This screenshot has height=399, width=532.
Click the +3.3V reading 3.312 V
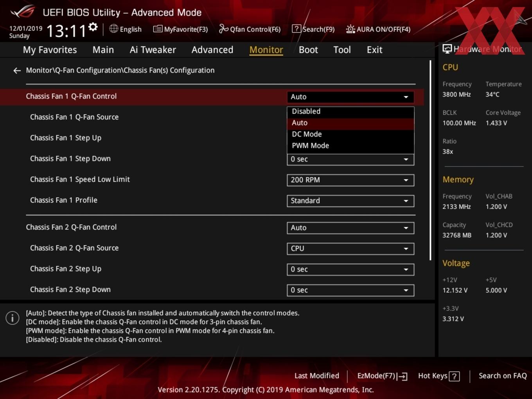click(453, 319)
